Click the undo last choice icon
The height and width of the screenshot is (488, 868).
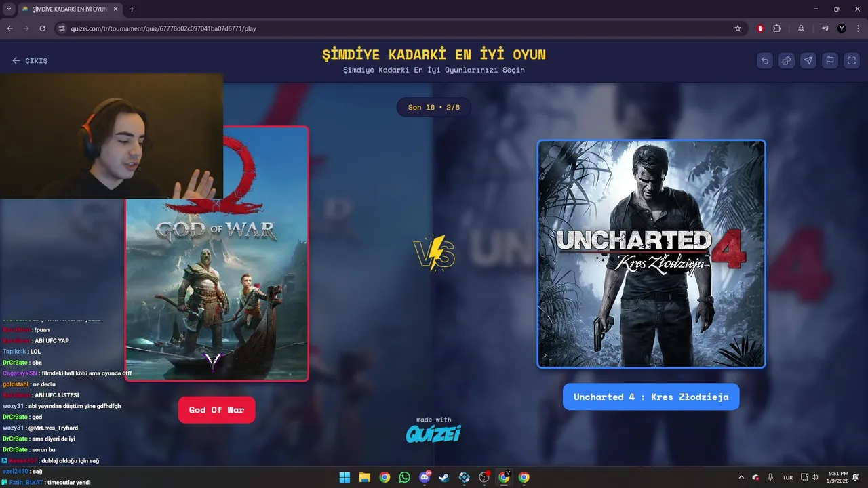pyautogui.click(x=765, y=60)
